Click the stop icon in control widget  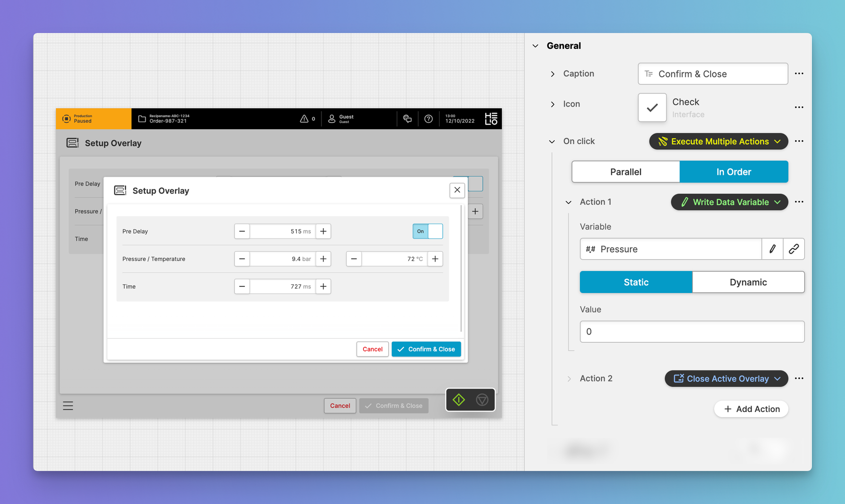pos(482,400)
